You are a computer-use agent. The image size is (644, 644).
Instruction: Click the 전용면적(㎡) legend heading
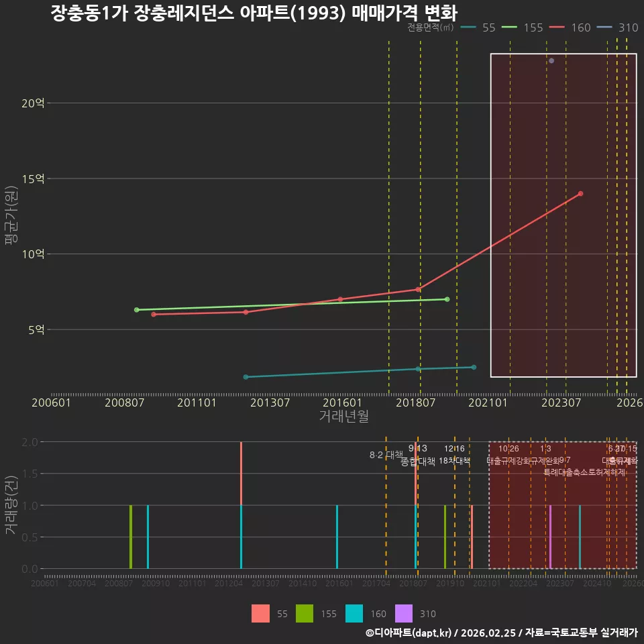point(431,27)
